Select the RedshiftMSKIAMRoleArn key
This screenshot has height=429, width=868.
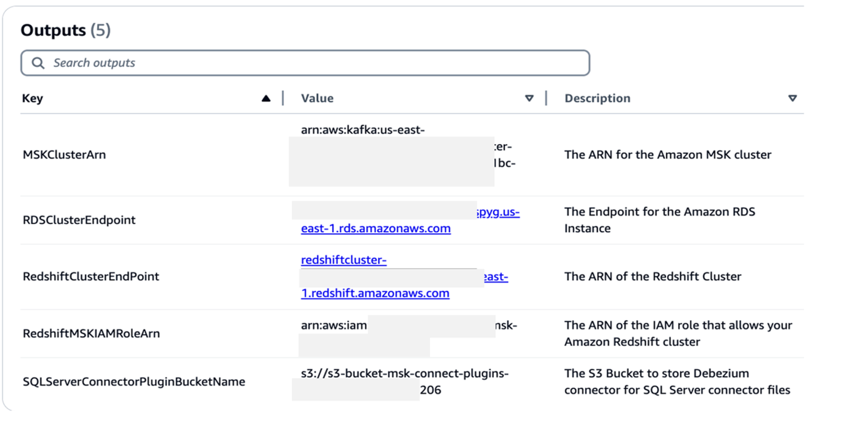(x=91, y=334)
